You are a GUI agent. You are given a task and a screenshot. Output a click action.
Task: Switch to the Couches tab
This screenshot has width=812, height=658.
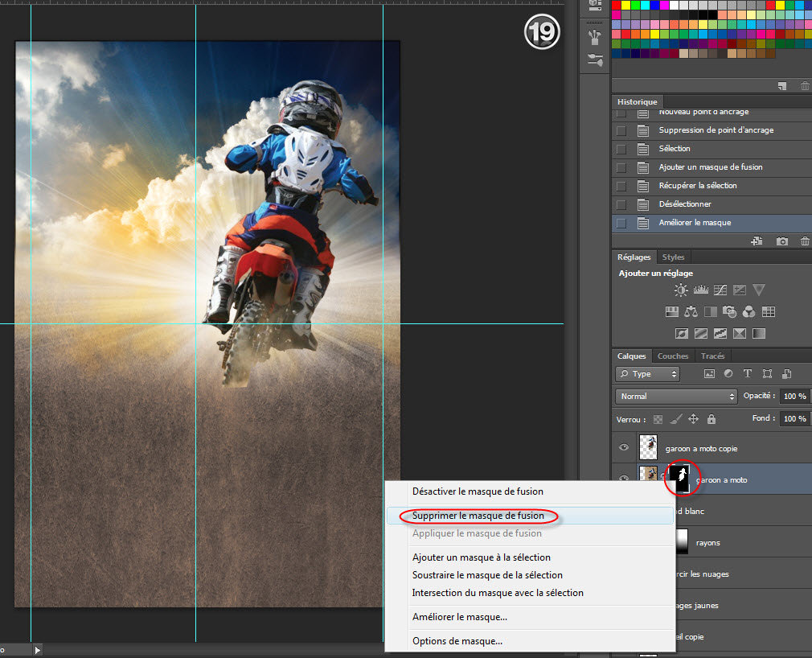tap(672, 356)
